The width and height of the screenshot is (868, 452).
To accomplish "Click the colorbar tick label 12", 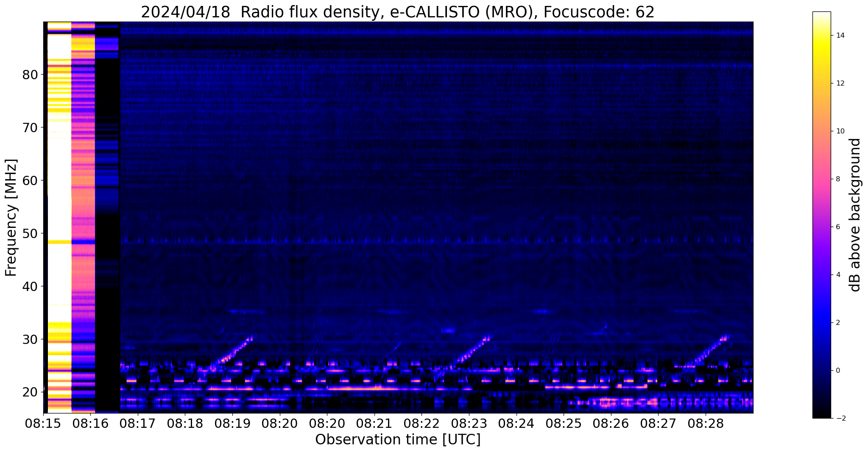I will pyautogui.click(x=840, y=83).
